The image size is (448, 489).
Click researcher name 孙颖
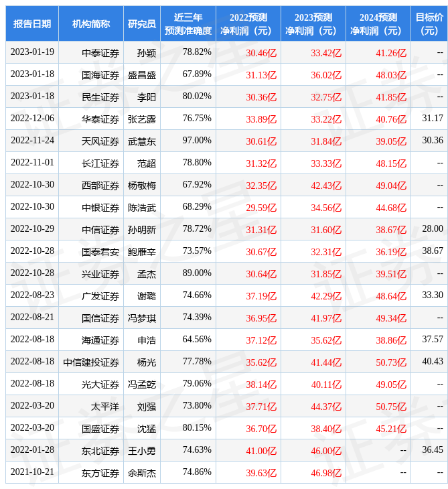click(147, 53)
